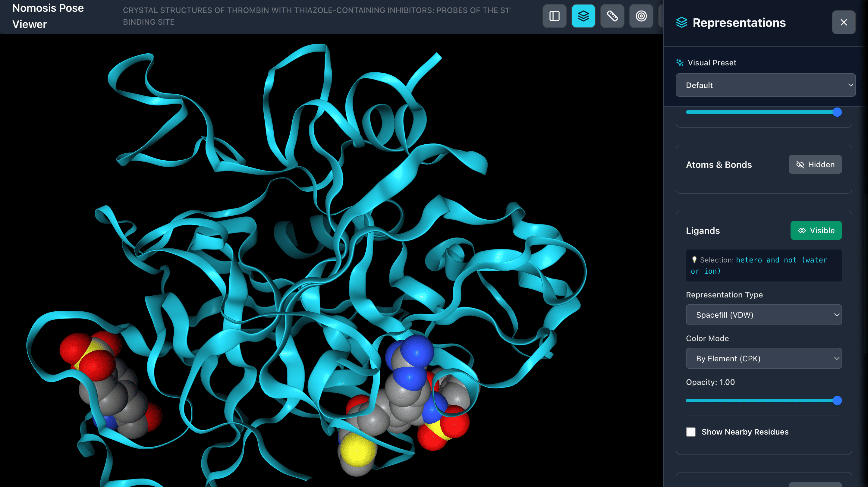Open Representation Type Spacefill dropdown
The image size is (868, 487).
763,315
